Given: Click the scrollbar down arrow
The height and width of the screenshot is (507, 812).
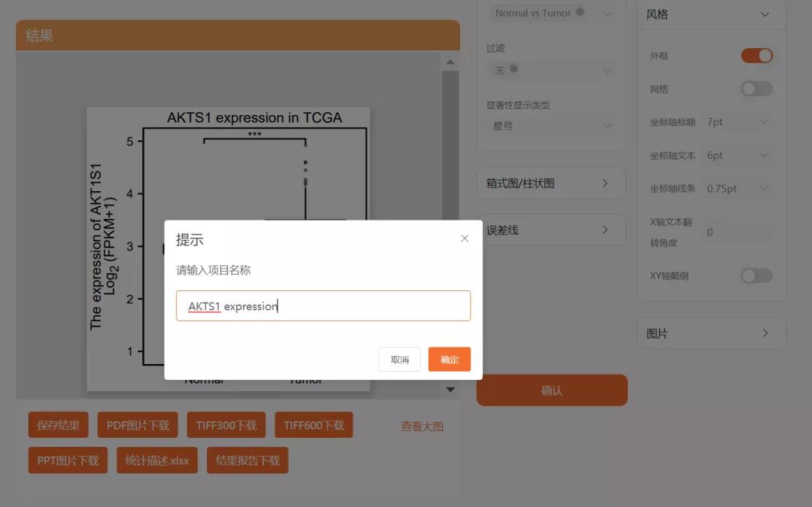Looking at the screenshot, I should pyautogui.click(x=450, y=390).
